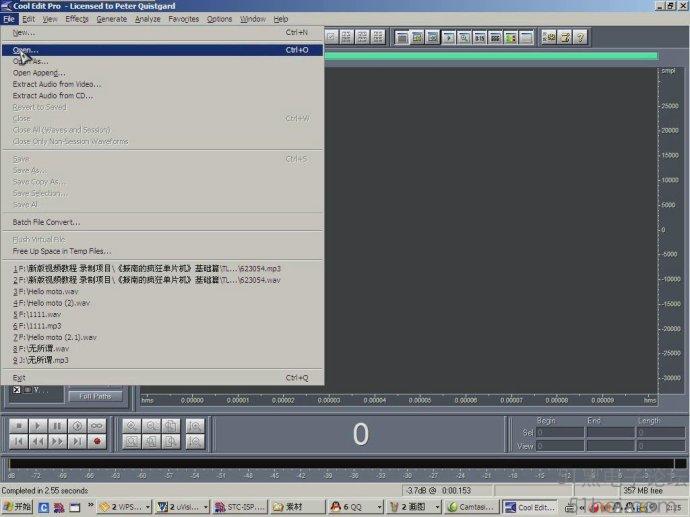690x517 pixels.
Task: Choose Open... in File menu
Action: click(x=162, y=50)
